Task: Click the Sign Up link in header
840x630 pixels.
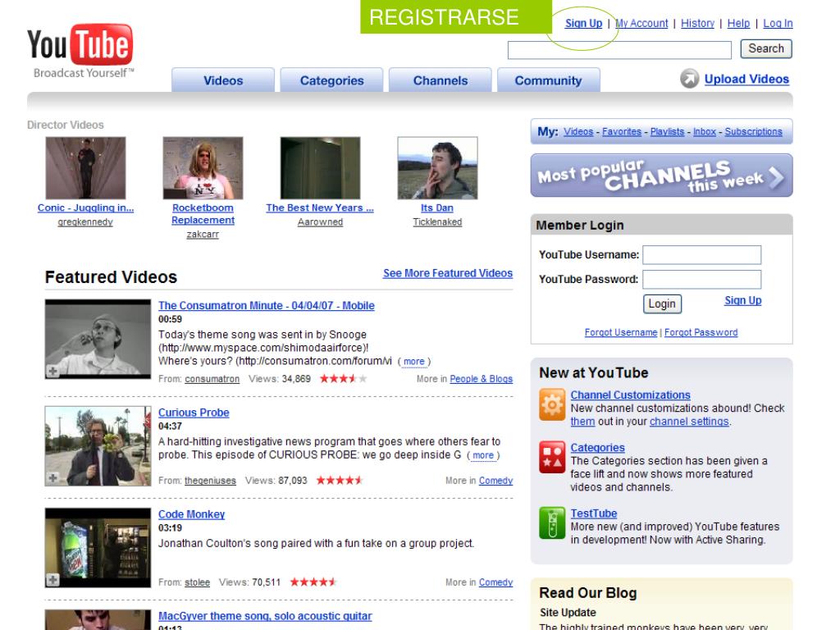Action: (x=583, y=24)
